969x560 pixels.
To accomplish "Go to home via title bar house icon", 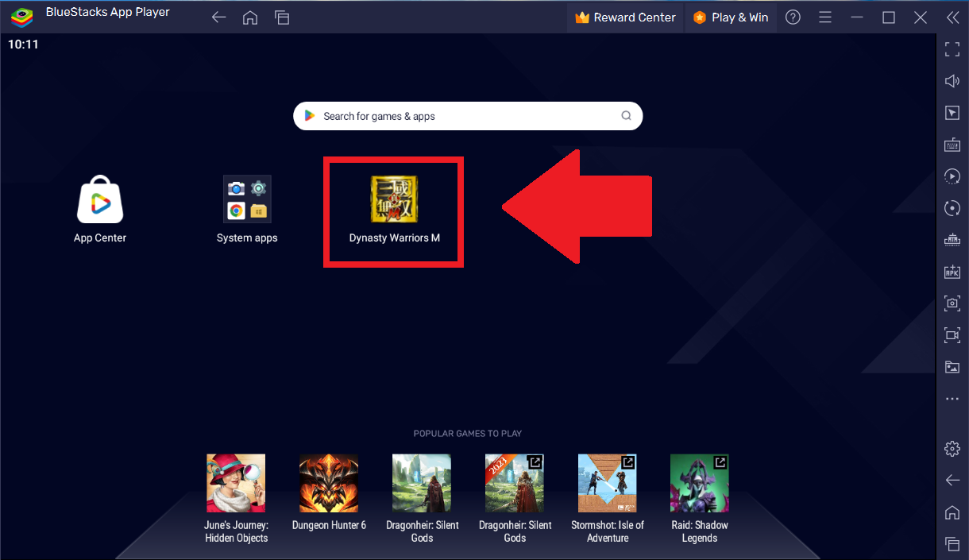I will [250, 17].
